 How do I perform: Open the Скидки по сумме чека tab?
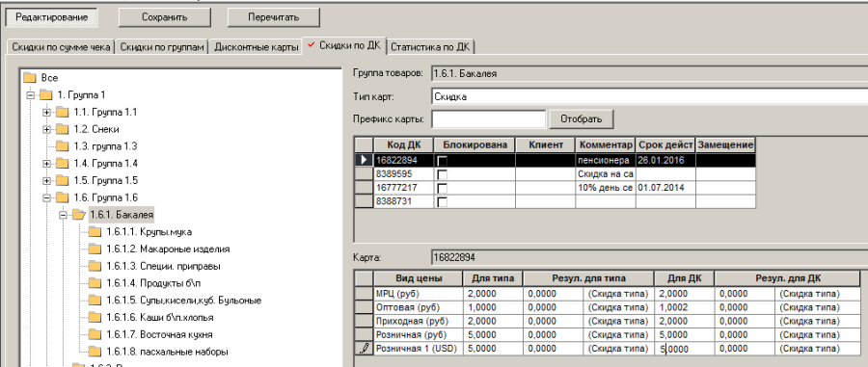(61, 47)
